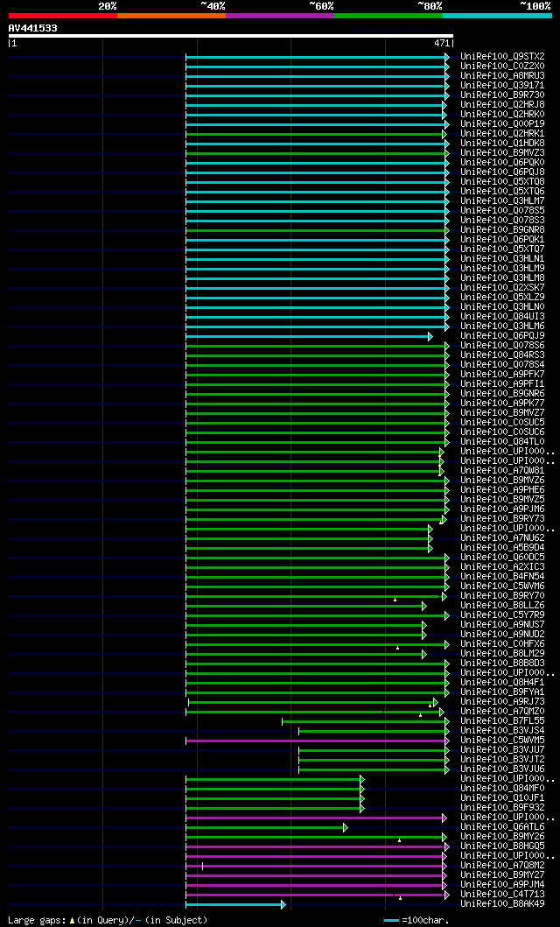Open hit UniRef100_Q2HRJ8

[503, 104]
